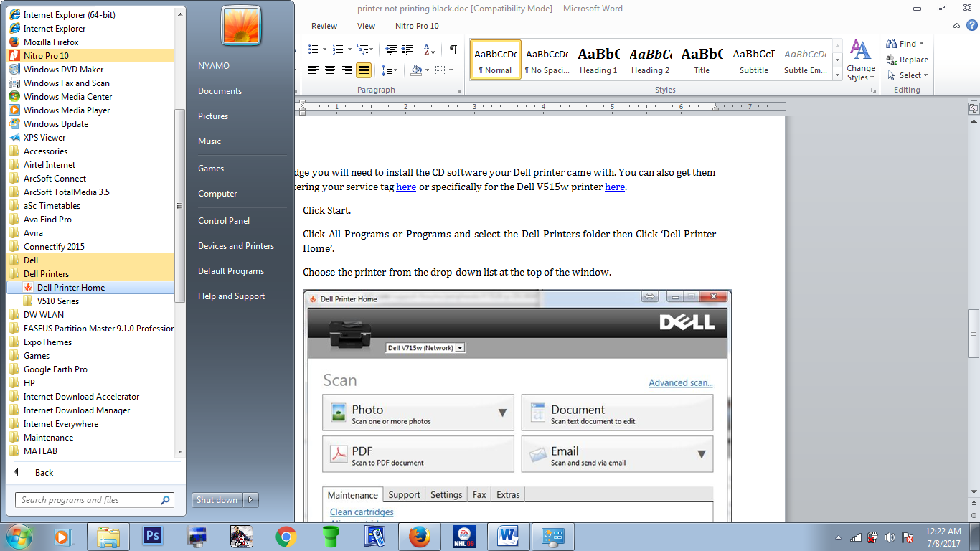Click the right indent marker on the ruler
980x551 pixels.
(716, 108)
